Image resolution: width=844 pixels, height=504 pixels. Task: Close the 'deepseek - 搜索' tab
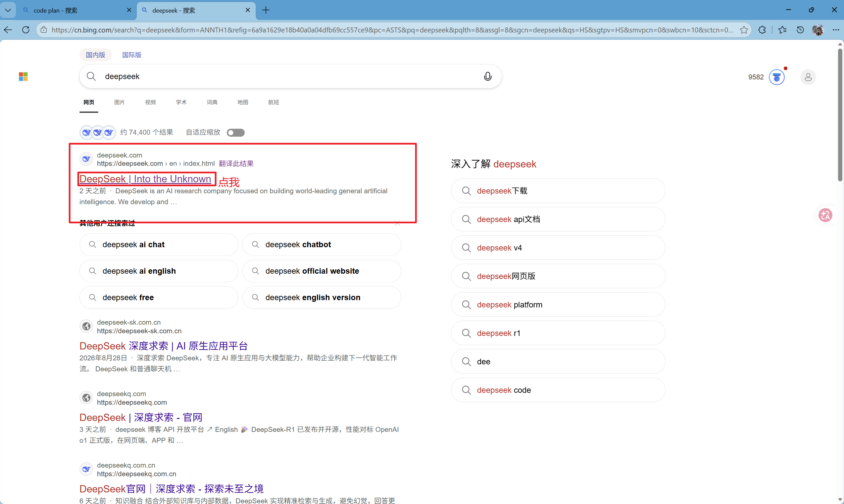click(248, 10)
